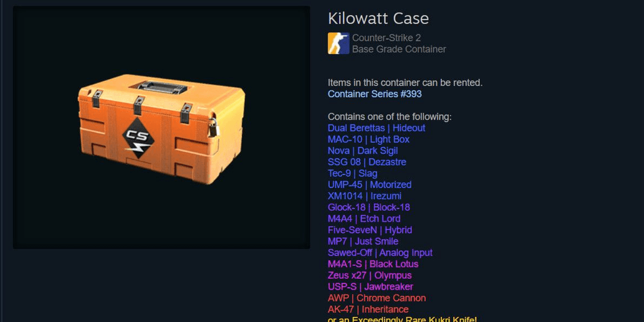Click XM1014 | Irezumi entry
The image size is (644, 322).
coord(364,196)
